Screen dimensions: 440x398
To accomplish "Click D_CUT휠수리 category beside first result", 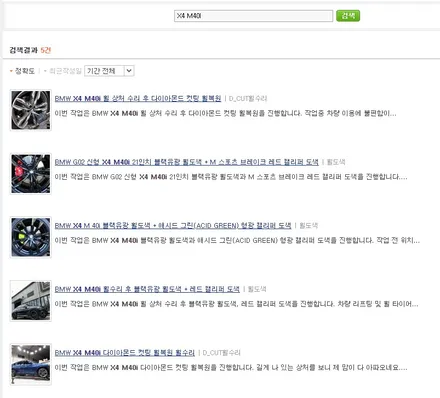I will [248, 99].
